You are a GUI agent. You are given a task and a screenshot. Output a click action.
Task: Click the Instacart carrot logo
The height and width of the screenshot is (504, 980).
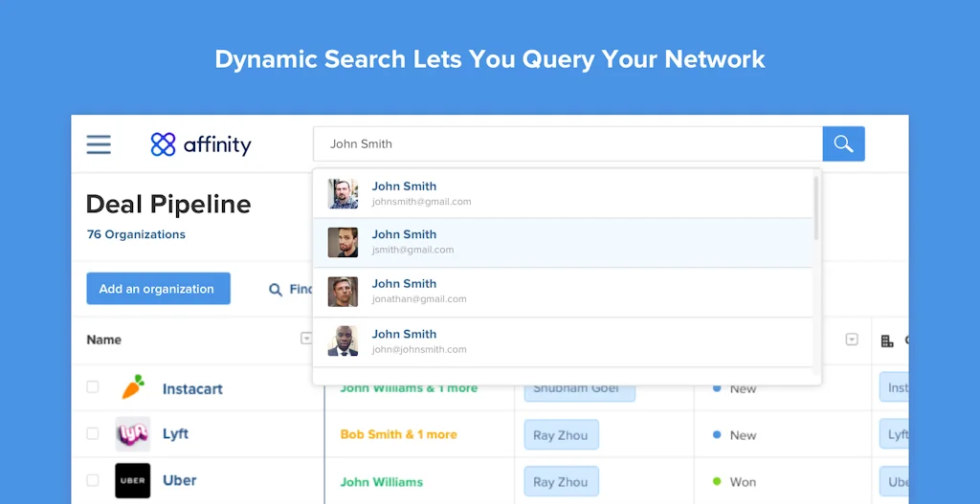[x=132, y=388]
